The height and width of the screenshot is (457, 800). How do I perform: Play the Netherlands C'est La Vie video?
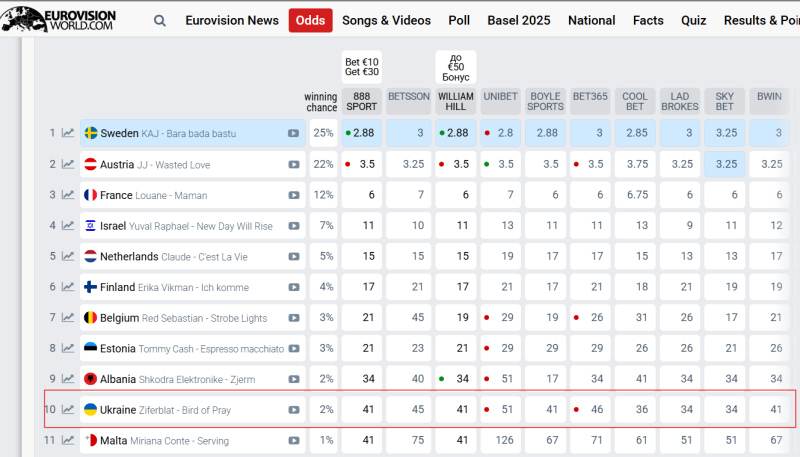click(x=293, y=257)
